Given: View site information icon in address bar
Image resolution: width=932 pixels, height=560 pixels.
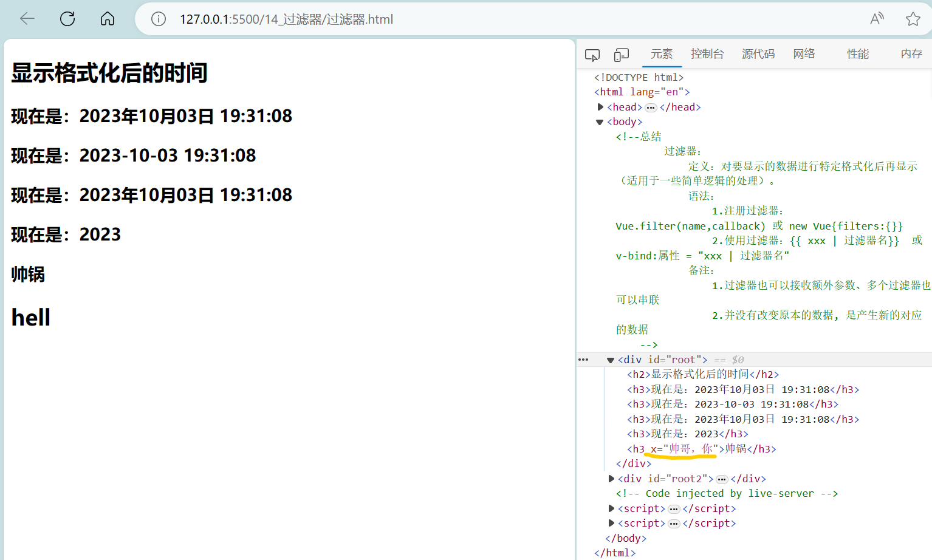Looking at the screenshot, I should tap(159, 19).
